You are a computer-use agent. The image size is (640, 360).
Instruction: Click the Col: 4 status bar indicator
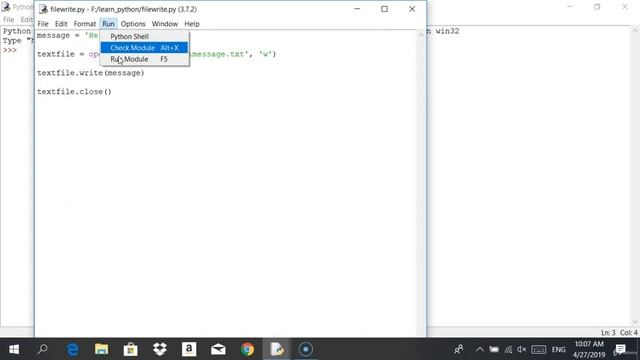(x=629, y=333)
